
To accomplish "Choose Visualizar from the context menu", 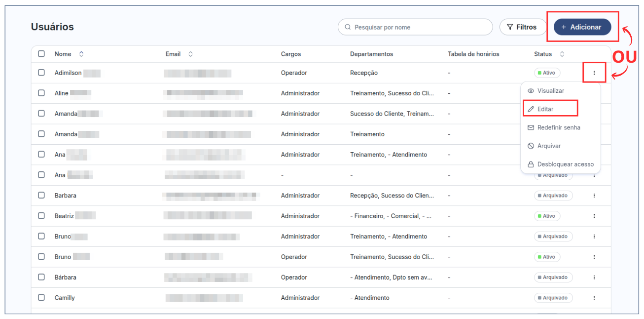I will click(x=550, y=91).
